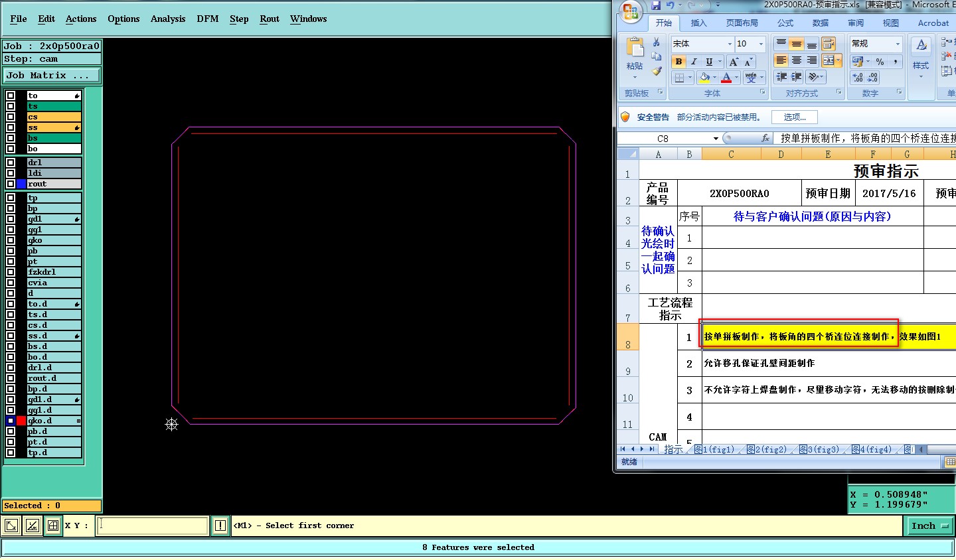Image resolution: width=956 pixels, height=560 pixels.
Task: Click the yellow Fill Color bucket icon
Action: coord(704,78)
